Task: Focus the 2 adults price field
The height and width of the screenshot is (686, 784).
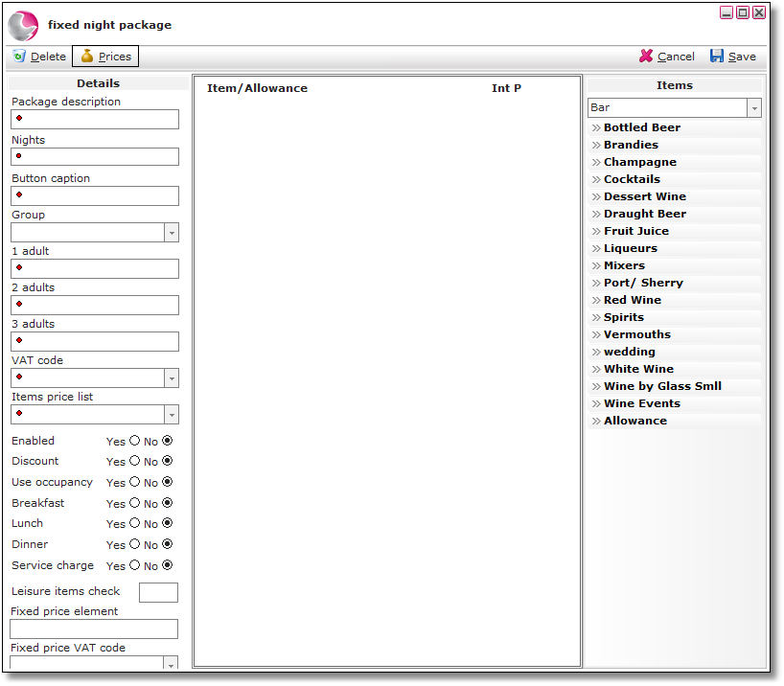Action: tap(95, 305)
